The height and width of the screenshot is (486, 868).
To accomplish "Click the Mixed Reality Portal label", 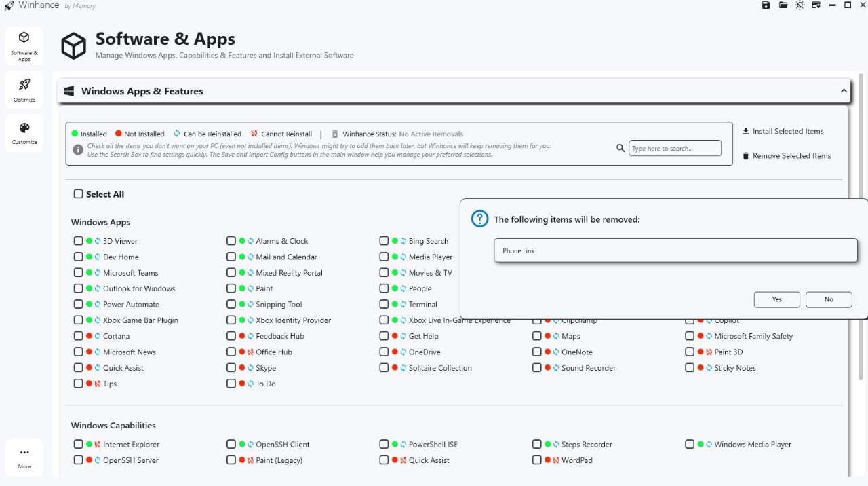I will click(289, 273).
